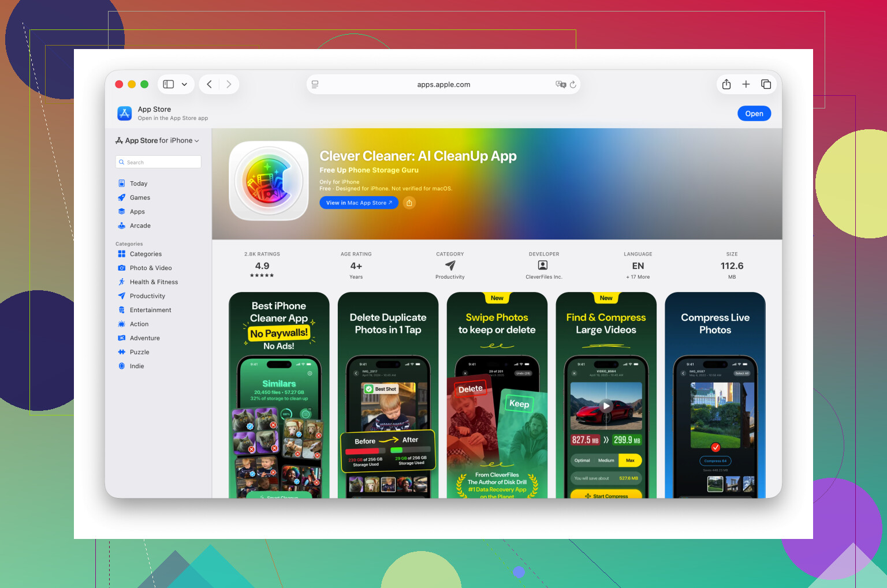Click the 2.8K Ratings label
887x588 pixels.
click(x=262, y=254)
